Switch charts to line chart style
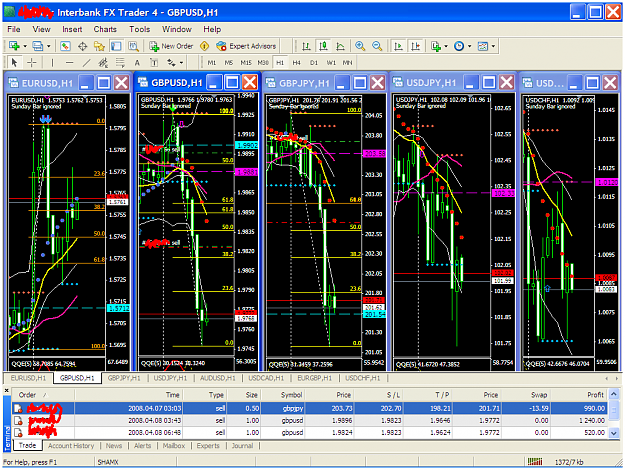625x470 pixels. (x=340, y=46)
